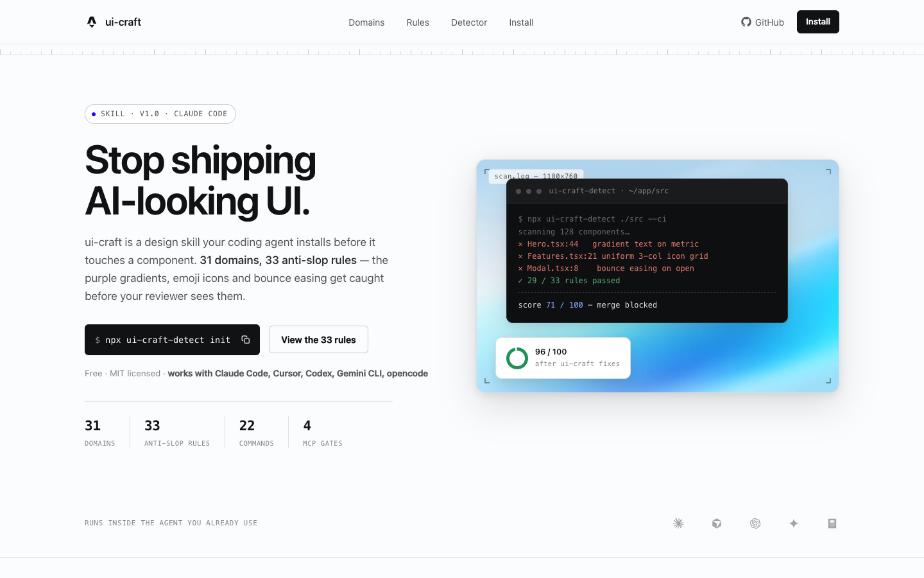The image size is (924, 578).
Task: Click the GitHub octocat icon
Action: pyautogui.click(x=746, y=22)
